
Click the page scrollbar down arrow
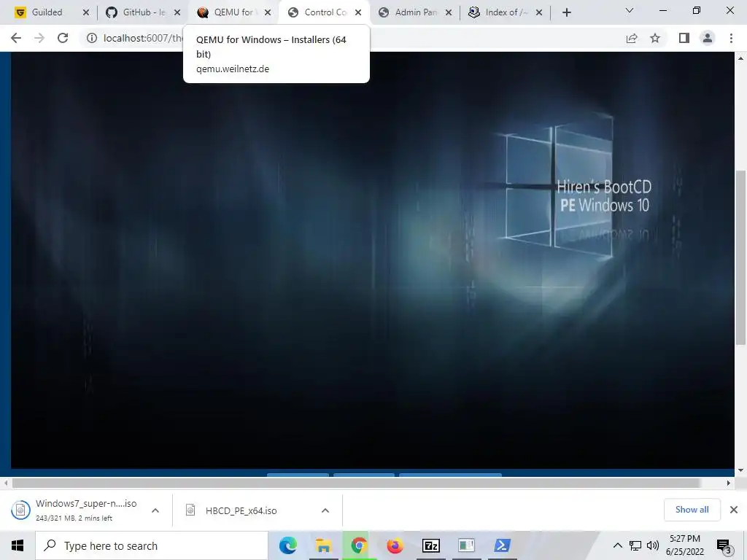point(740,470)
